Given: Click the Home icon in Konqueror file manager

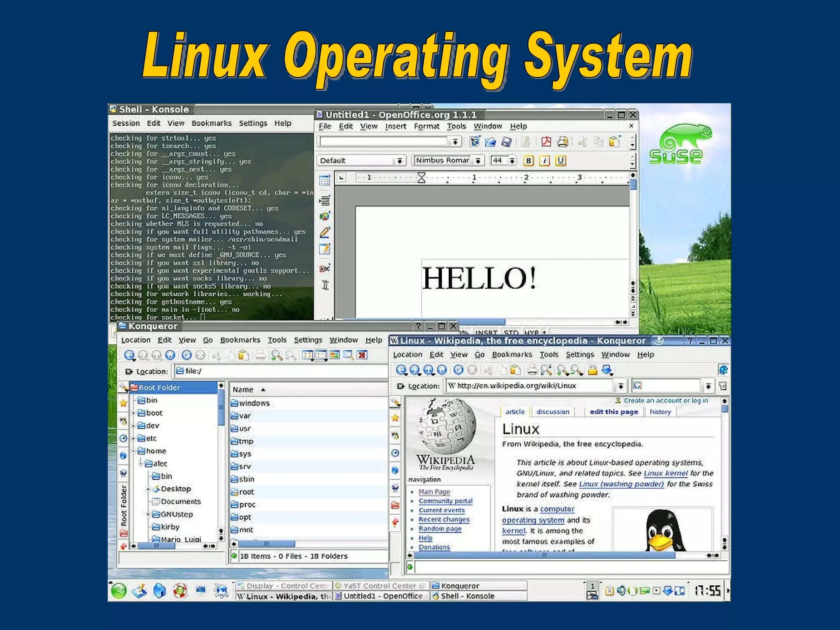Looking at the screenshot, I should (x=170, y=356).
